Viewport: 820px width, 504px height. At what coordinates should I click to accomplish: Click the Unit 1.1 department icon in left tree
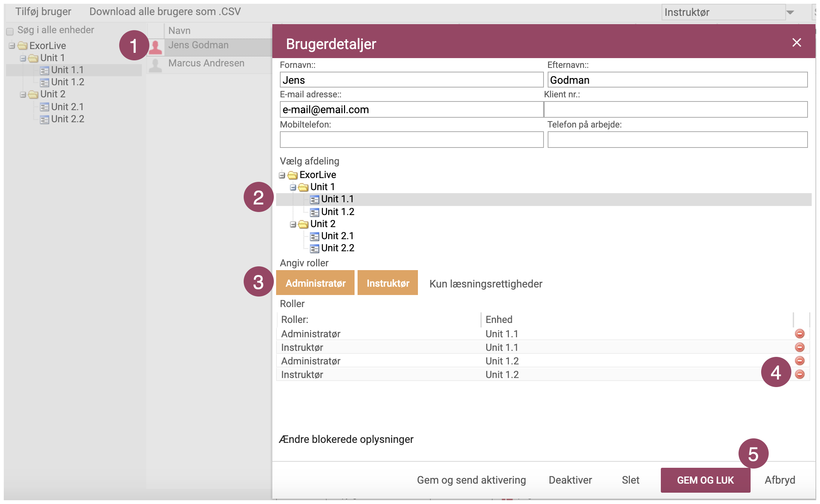(45, 71)
